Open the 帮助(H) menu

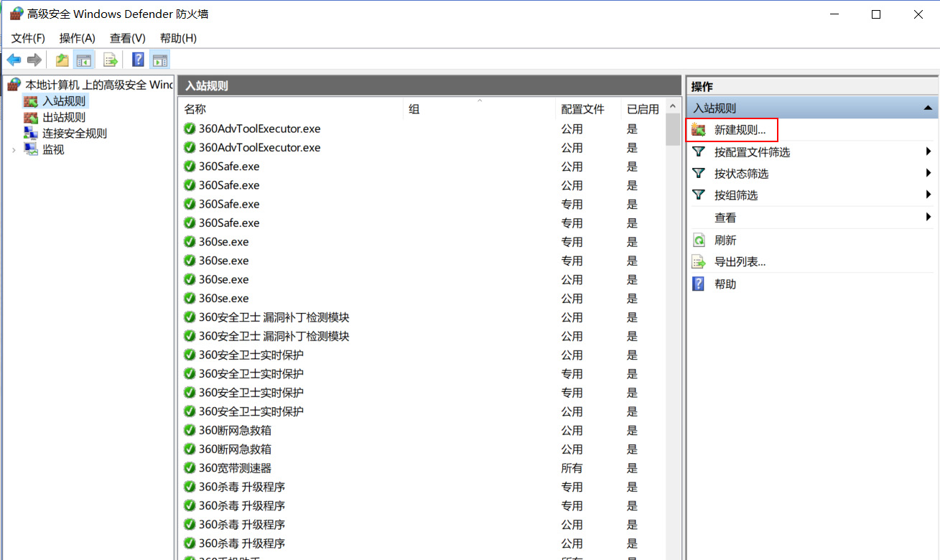[178, 38]
